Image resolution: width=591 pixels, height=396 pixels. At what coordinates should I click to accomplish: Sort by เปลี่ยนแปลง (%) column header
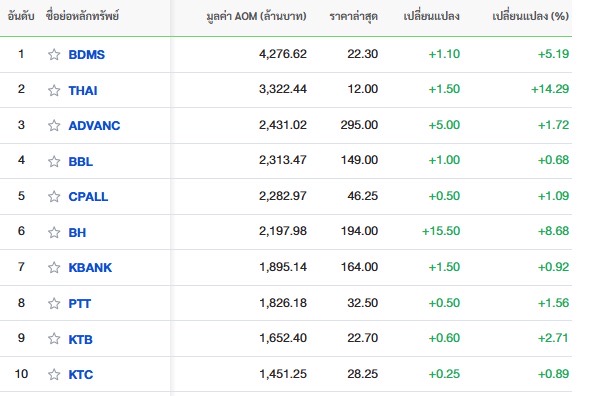pos(531,16)
